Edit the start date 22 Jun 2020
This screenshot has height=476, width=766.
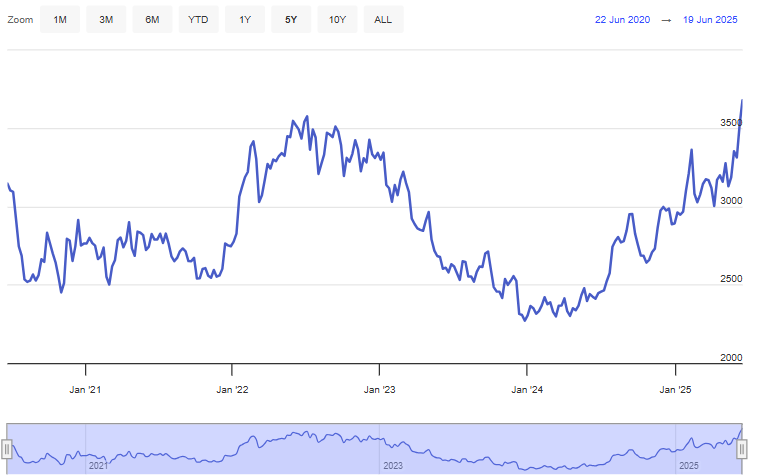click(x=624, y=20)
